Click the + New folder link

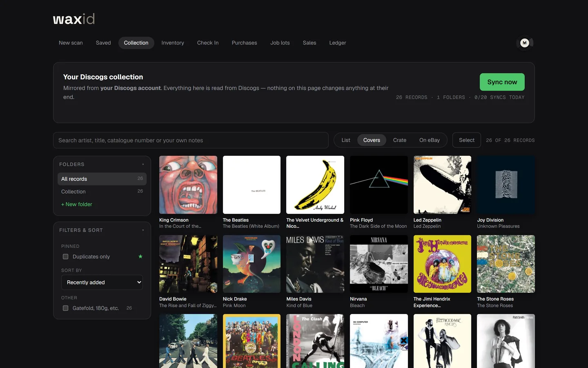pos(77,204)
